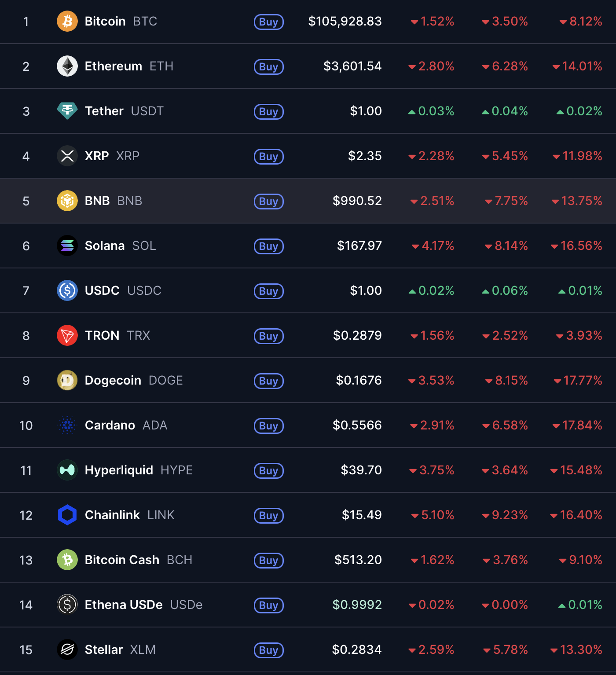Viewport: 616px width, 675px height.
Task: Select the Solana price $167.97
Action: click(x=359, y=246)
